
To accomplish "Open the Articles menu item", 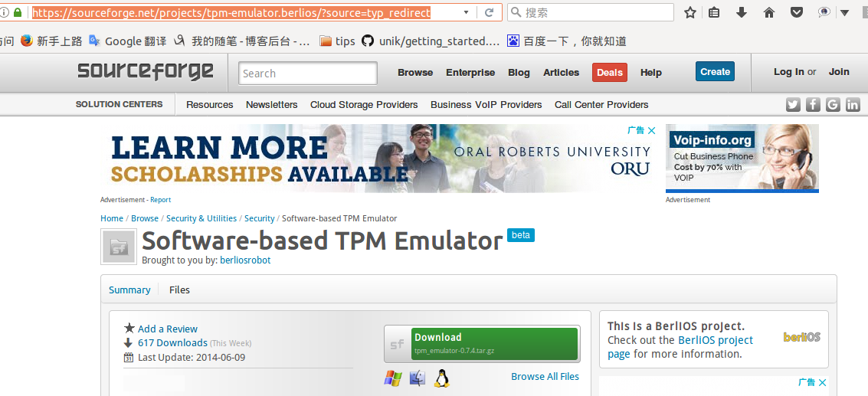I will 561,73.
